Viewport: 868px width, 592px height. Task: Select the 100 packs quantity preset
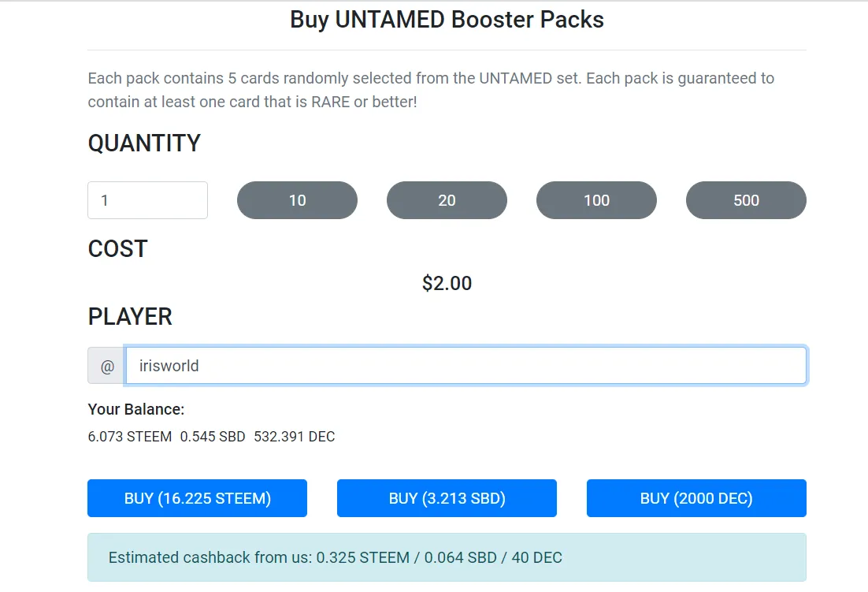[x=596, y=200]
